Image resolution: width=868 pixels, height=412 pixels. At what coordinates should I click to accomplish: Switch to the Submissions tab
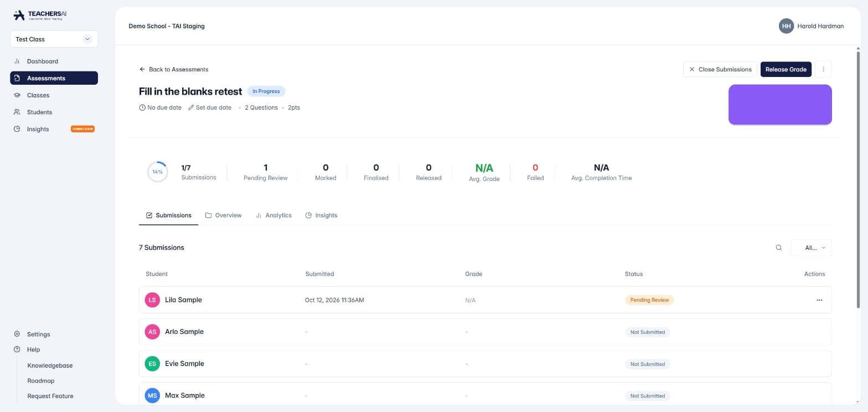tap(168, 215)
